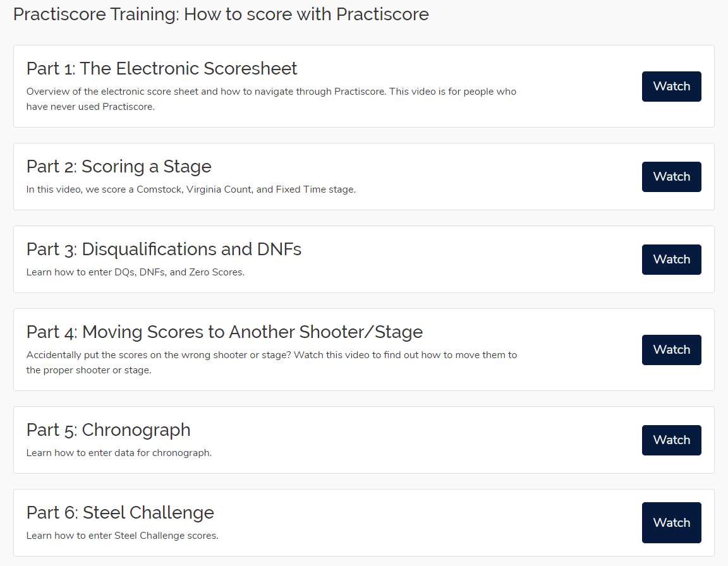Watch the Part 6 Steel Challenge video

pyautogui.click(x=671, y=522)
